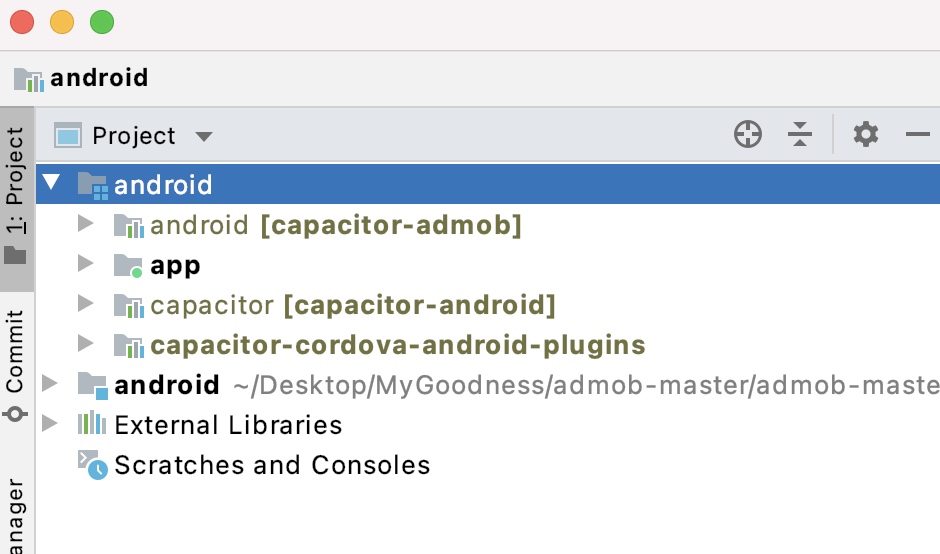This screenshot has height=554, width=940.
Task: Expand the app module arrow
Action: [86, 263]
